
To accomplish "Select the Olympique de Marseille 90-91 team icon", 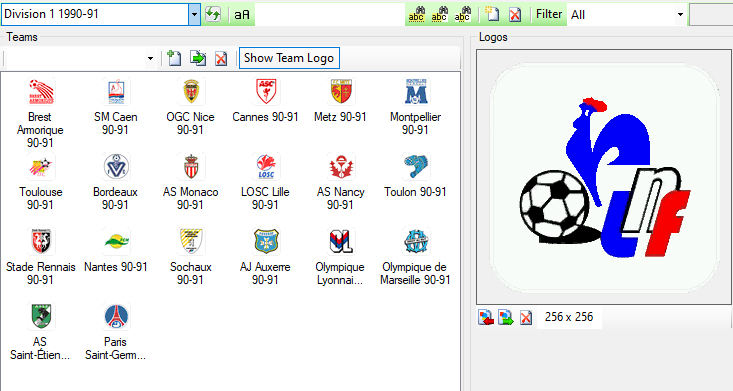I will click(x=416, y=241).
